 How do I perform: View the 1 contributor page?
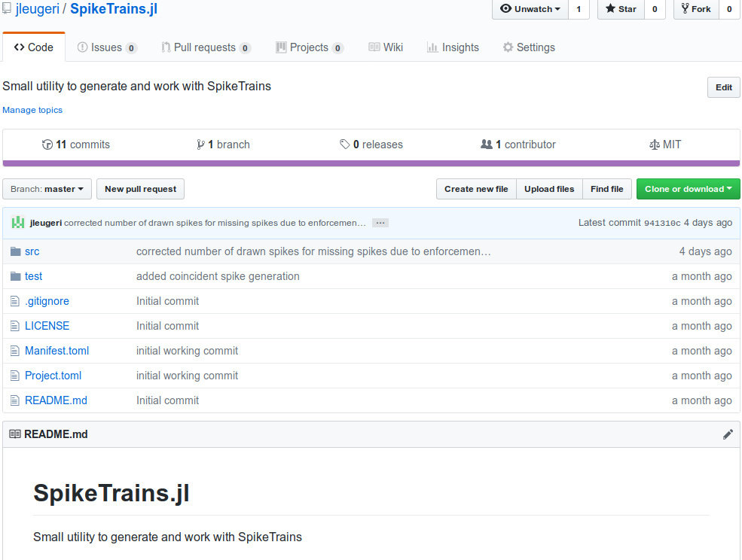(518, 145)
